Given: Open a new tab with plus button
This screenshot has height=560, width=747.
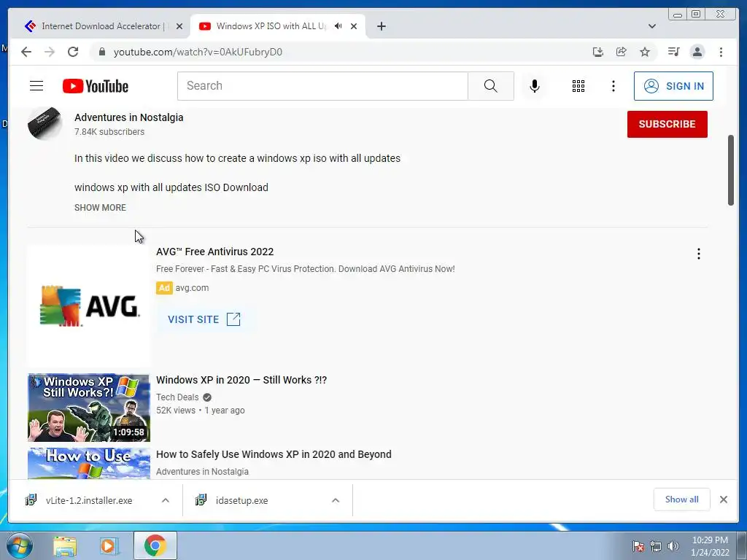Looking at the screenshot, I should (381, 26).
